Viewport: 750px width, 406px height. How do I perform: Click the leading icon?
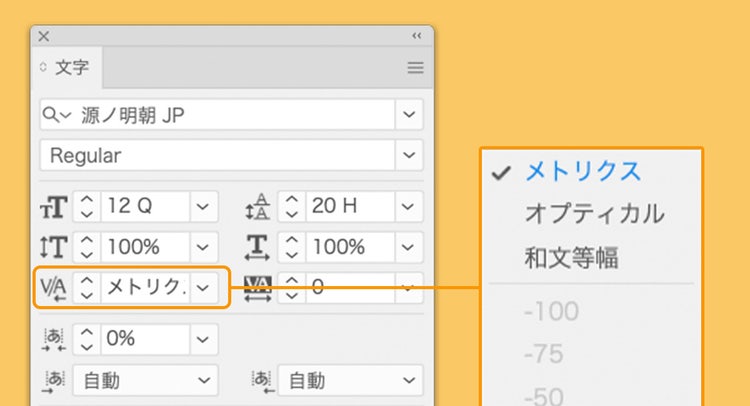(x=257, y=207)
